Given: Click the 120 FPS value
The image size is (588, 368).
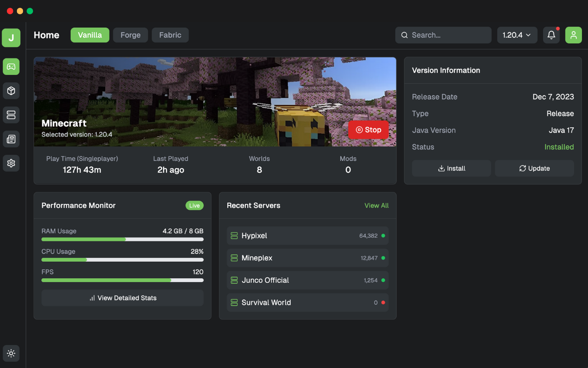Looking at the screenshot, I should coord(198,272).
